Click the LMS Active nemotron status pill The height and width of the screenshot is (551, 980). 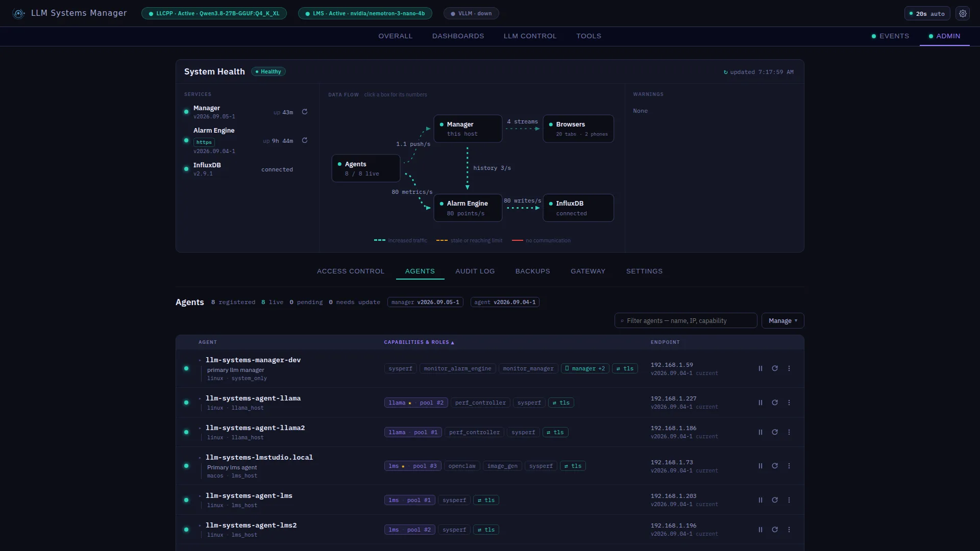point(365,14)
